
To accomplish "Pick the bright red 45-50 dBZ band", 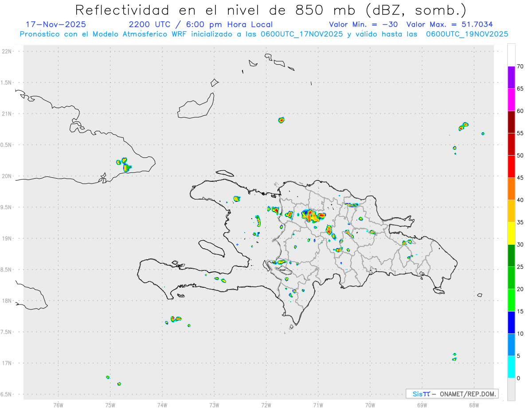I will pyautogui.click(x=511, y=167).
